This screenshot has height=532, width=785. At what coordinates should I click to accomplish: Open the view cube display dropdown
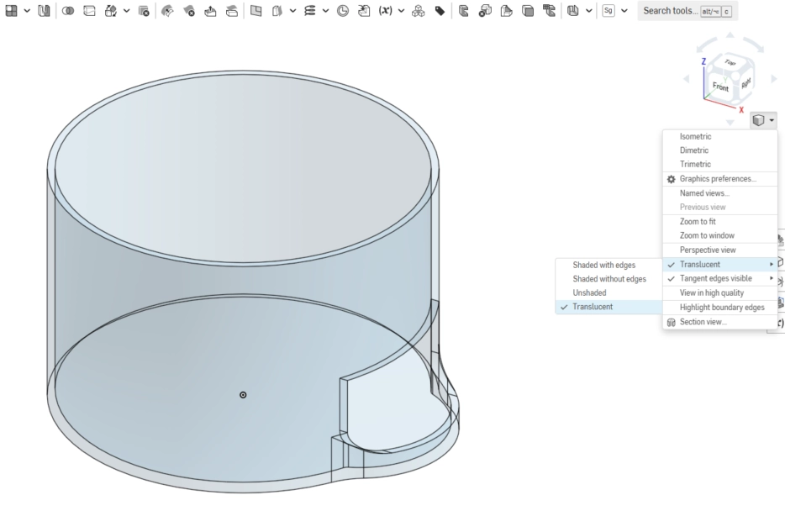(x=763, y=120)
